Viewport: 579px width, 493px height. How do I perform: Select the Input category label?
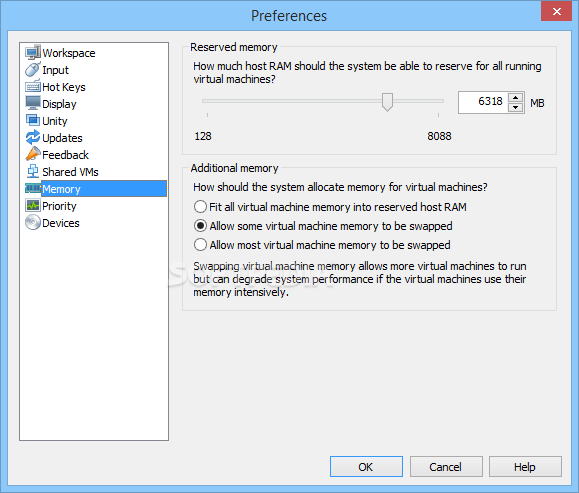click(55, 70)
